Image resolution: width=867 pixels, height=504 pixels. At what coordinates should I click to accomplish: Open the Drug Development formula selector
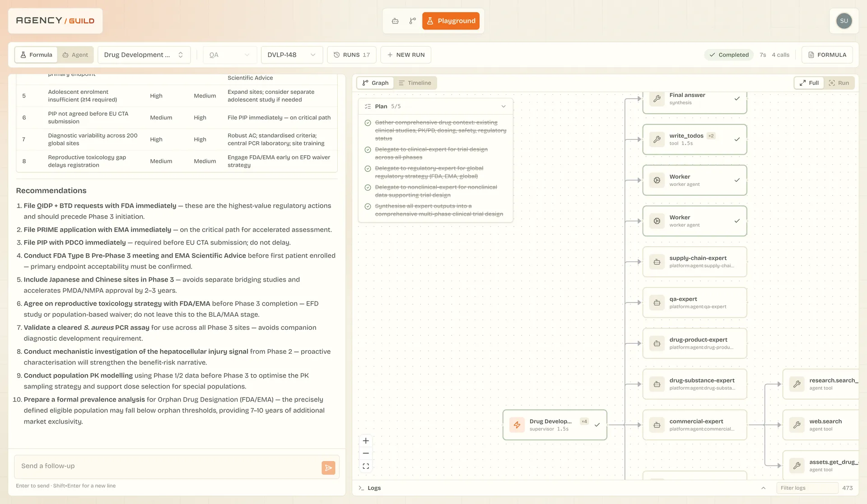pos(144,55)
